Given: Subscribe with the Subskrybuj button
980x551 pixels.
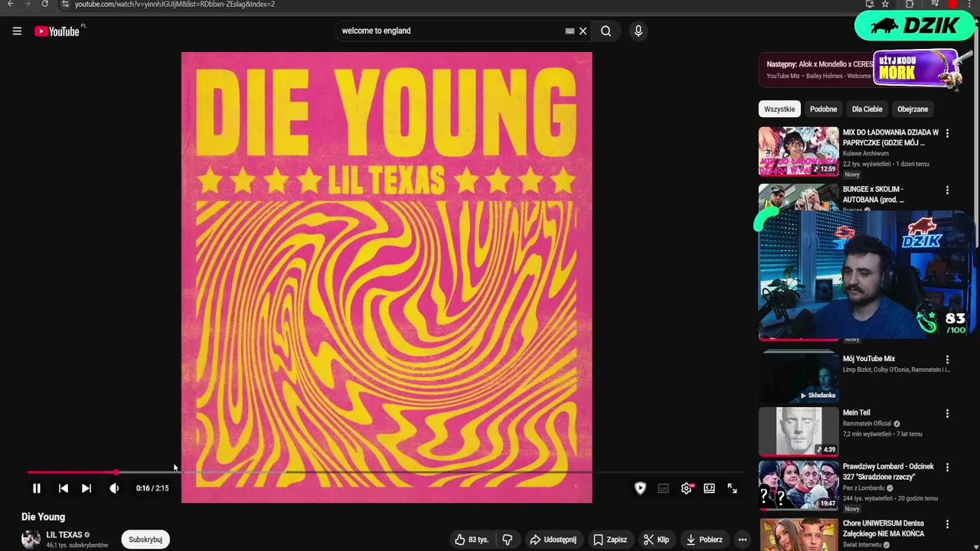Looking at the screenshot, I should (x=145, y=540).
